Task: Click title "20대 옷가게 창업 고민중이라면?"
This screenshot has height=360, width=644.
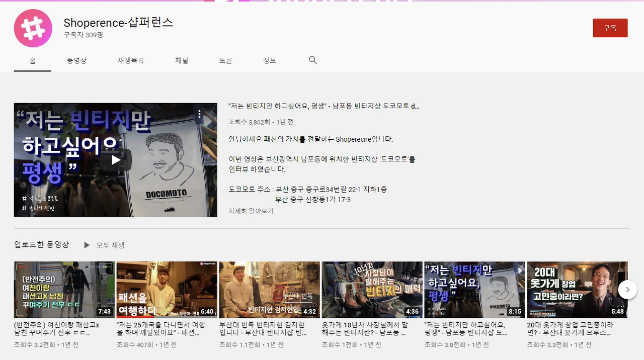Action: (570, 329)
